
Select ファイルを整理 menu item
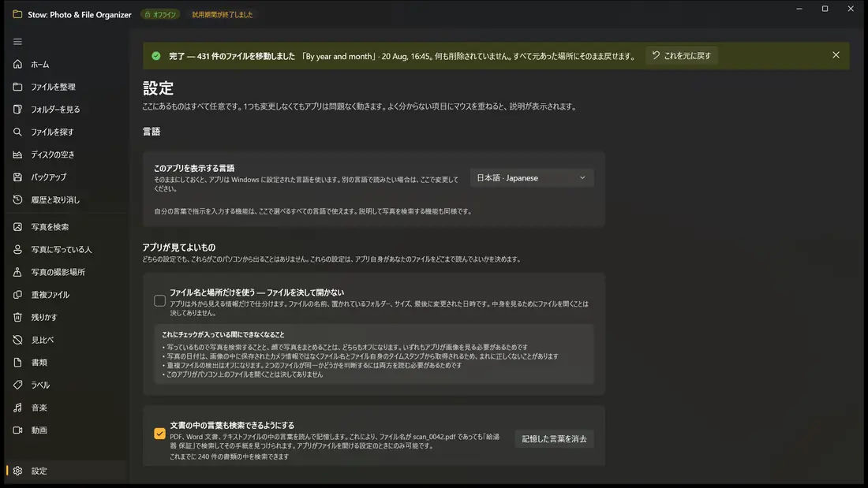[x=66, y=87]
